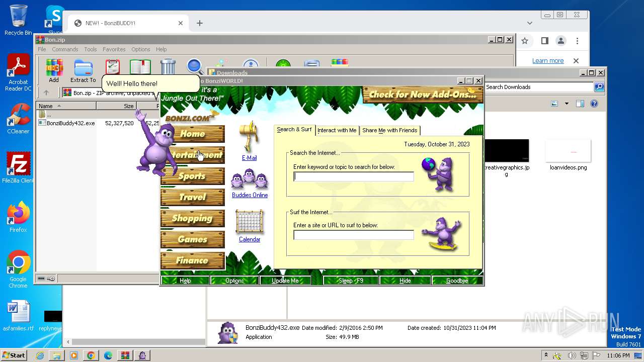Click BonziBuddy taskbar icon

point(142,355)
